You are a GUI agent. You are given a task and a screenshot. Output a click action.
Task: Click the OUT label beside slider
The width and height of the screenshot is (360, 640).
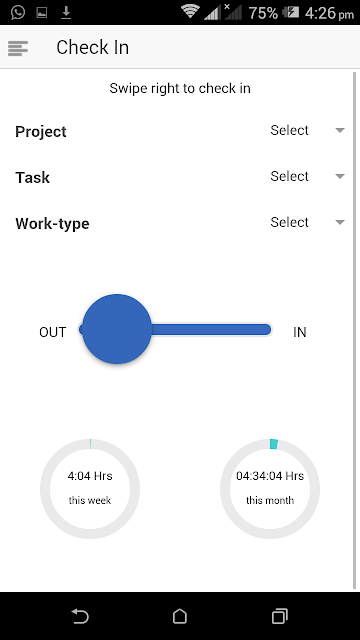(53, 332)
